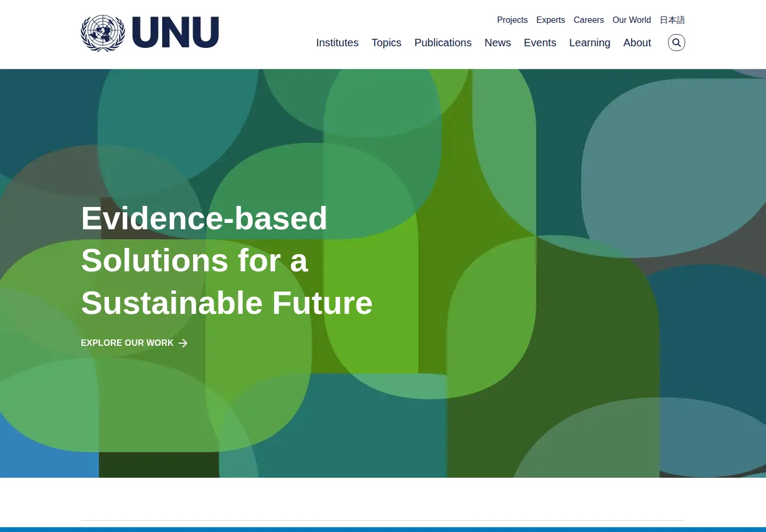Click the arrow next to Explore Our Work
Image resolution: width=766 pixels, height=532 pixels.
tap(183, 343)
